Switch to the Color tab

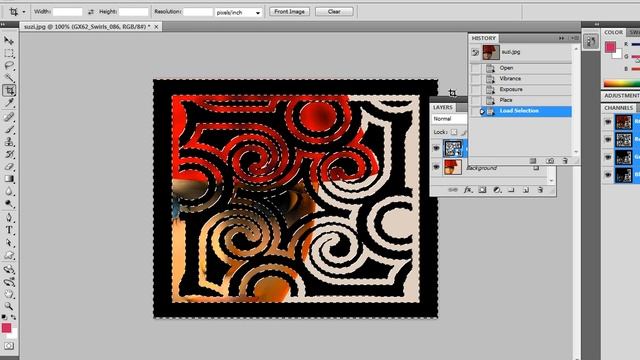click(613, 32)
